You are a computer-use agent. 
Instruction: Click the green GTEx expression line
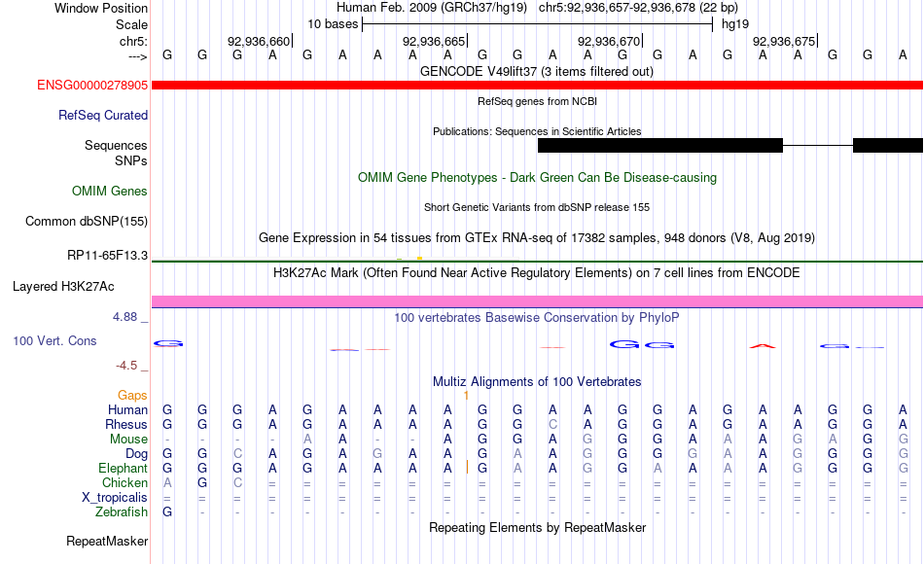[x=538, y=261]
